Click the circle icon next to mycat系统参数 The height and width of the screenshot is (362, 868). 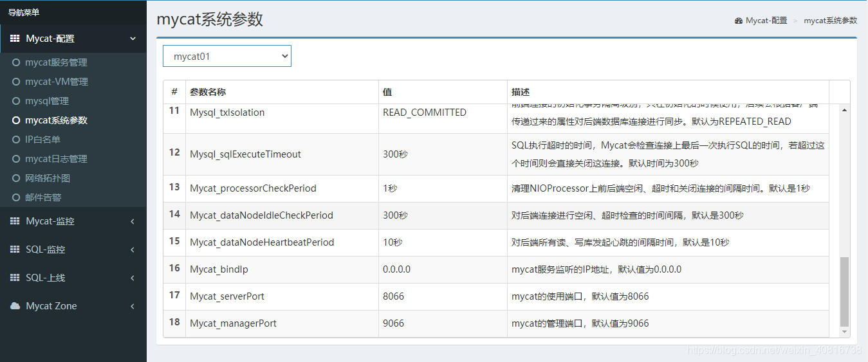[16, 120]
